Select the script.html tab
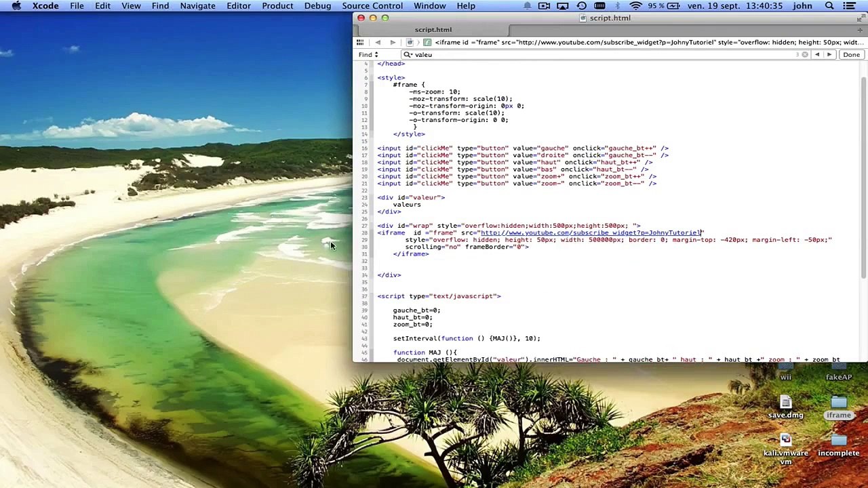The height and width of the screenshot is (488, 868). point(433,30)
